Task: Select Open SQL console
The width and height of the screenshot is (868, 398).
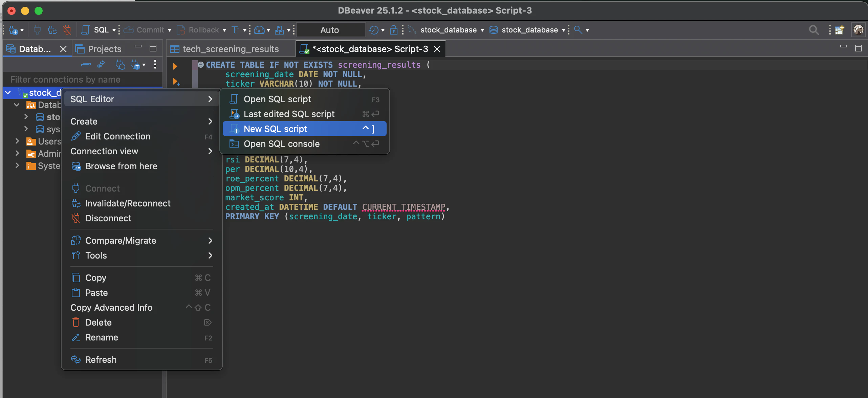Action: point(305,144)
